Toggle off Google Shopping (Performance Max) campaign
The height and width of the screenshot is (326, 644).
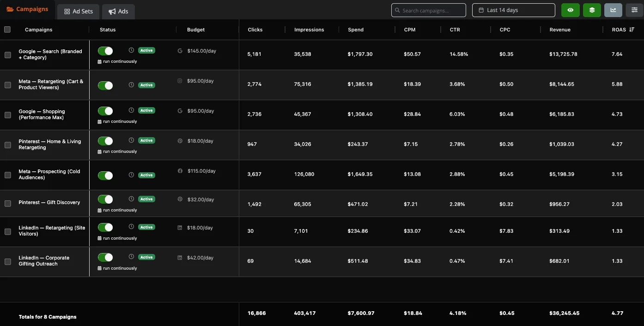tap(105, 111)
